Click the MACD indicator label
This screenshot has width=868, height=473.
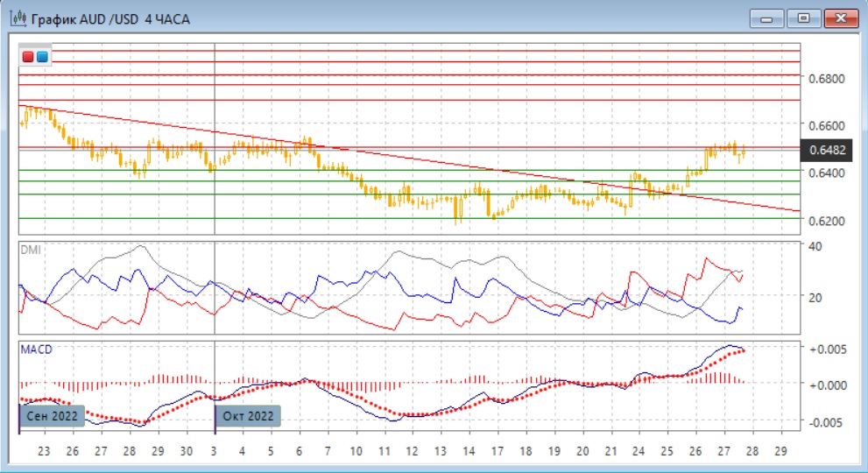[36, 349]
